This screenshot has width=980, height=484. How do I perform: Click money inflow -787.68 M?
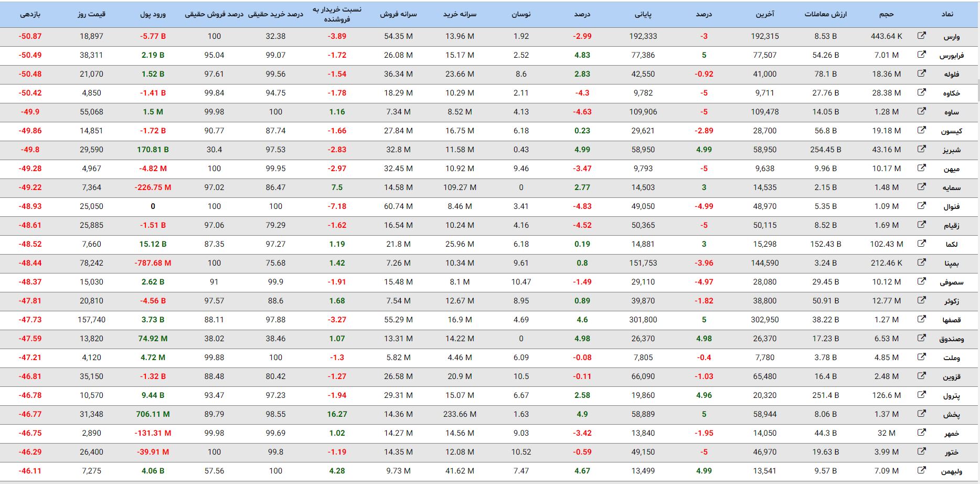coord(153,263)
